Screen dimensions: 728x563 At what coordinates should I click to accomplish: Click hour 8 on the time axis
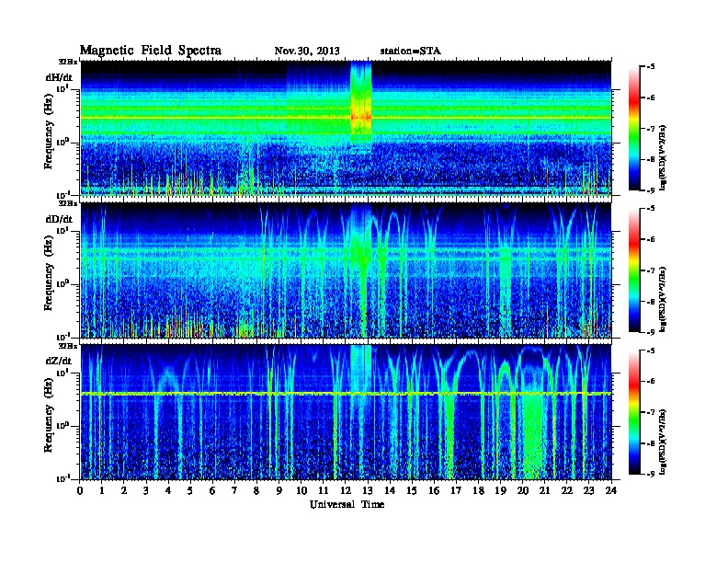click(x=256, y=491)
